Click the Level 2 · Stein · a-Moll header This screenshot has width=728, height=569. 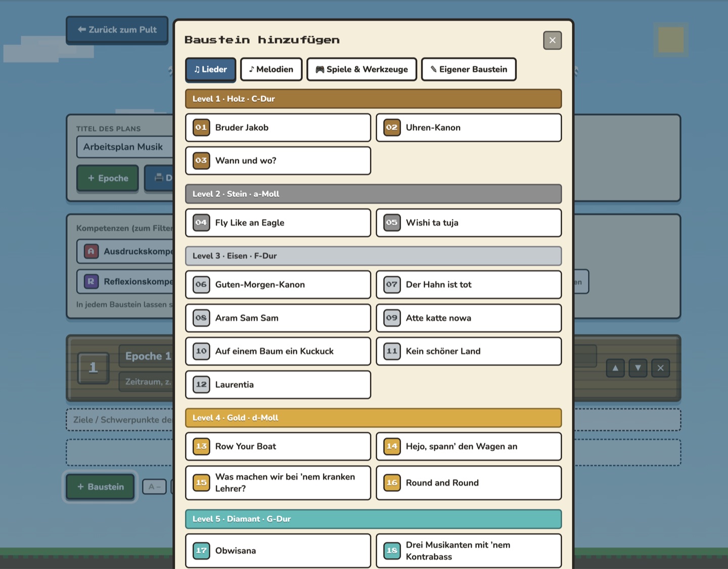pyautogui.click(x=374, y=194)
